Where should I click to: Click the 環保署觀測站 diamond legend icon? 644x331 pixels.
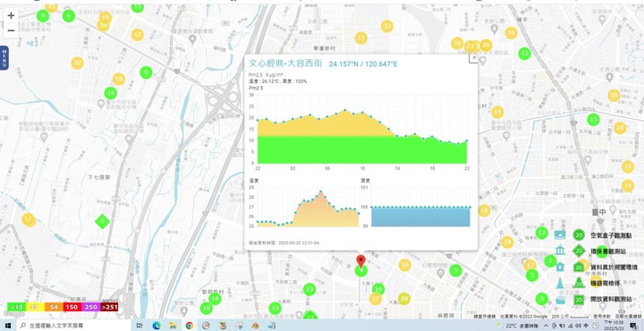[x=579, y=250]
